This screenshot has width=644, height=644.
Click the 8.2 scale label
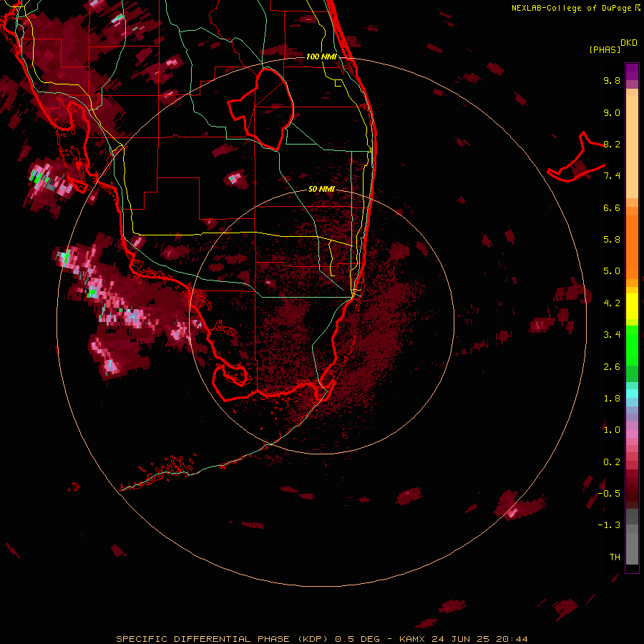(x=612, y=144)
